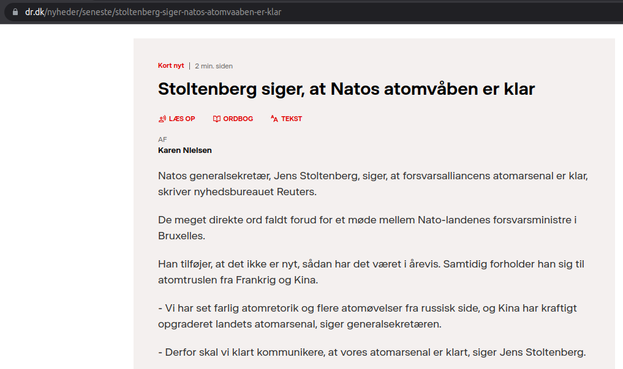Open the ORDBOG dictionary button

click(233, 119)
